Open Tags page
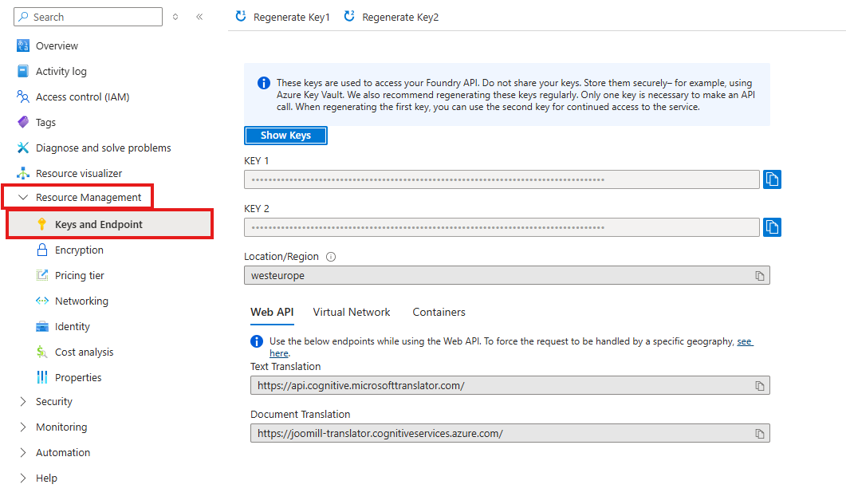The image size is (846, 504). point(45,123)
